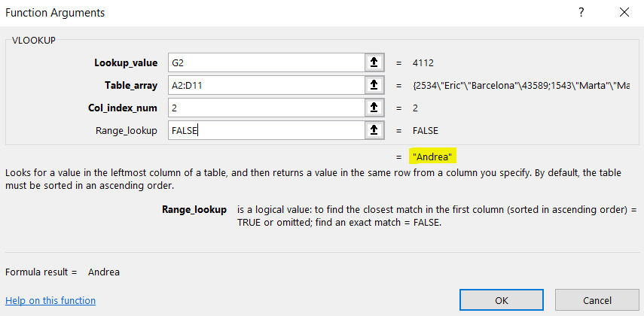Click the Range_lookup label left of FALSE field

pyautogui.click(x=127, y=130)
